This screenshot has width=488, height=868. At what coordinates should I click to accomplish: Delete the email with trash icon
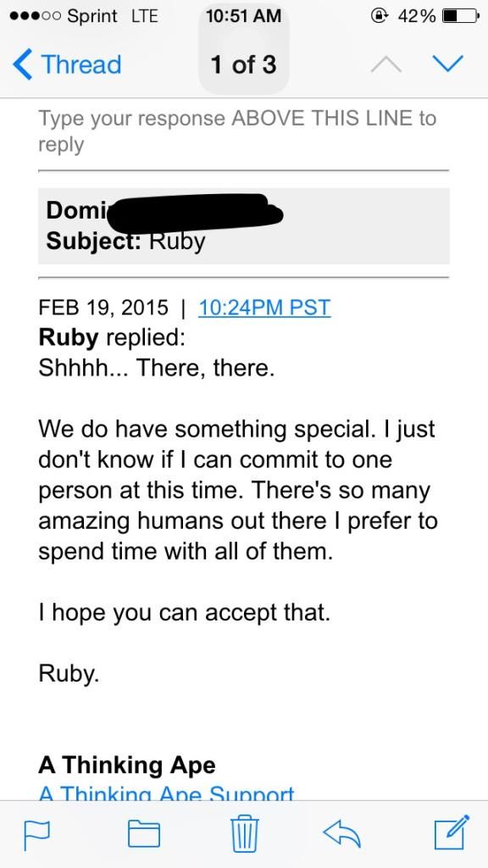click(244, 832)
